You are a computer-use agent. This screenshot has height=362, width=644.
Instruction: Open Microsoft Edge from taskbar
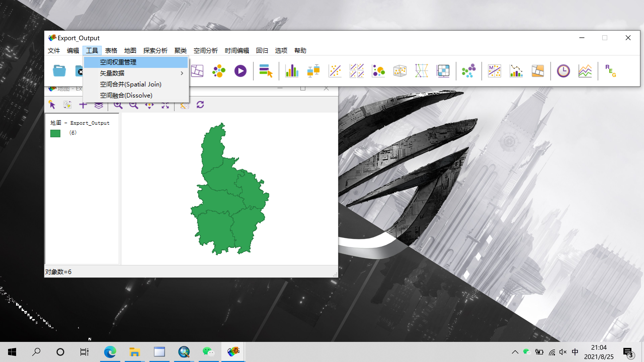110,352
